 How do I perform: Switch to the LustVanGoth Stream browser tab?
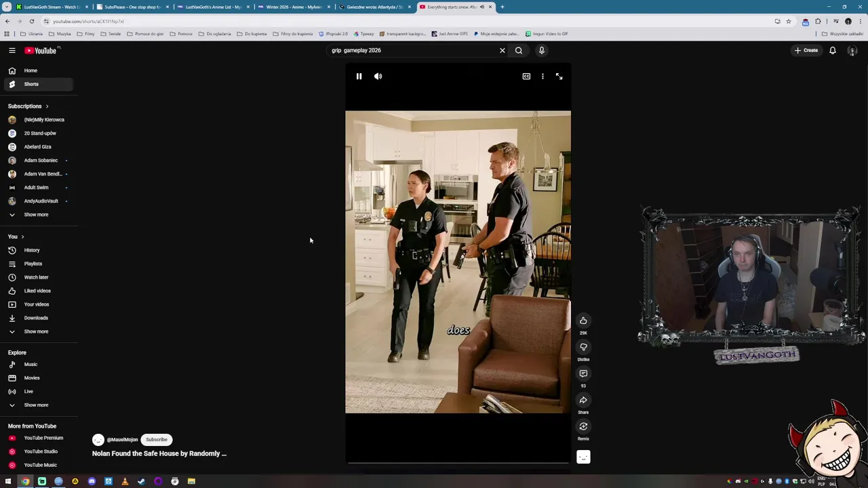[51, 7]
